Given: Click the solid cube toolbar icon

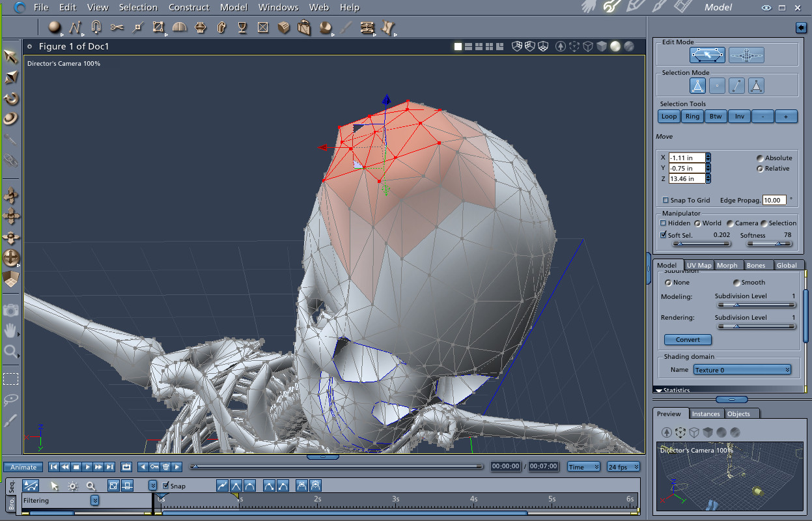Looking at the screenshot, I should tap(283, 27).
